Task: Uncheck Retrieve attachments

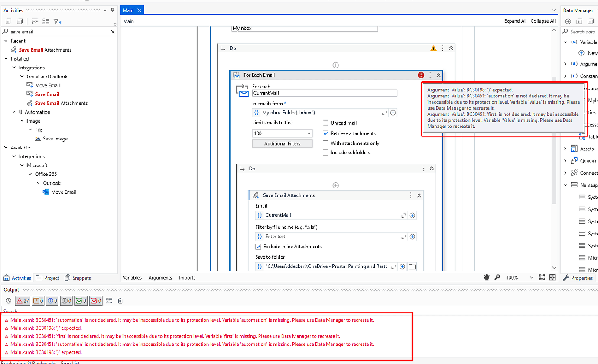Action: click(x=325, y=133)
